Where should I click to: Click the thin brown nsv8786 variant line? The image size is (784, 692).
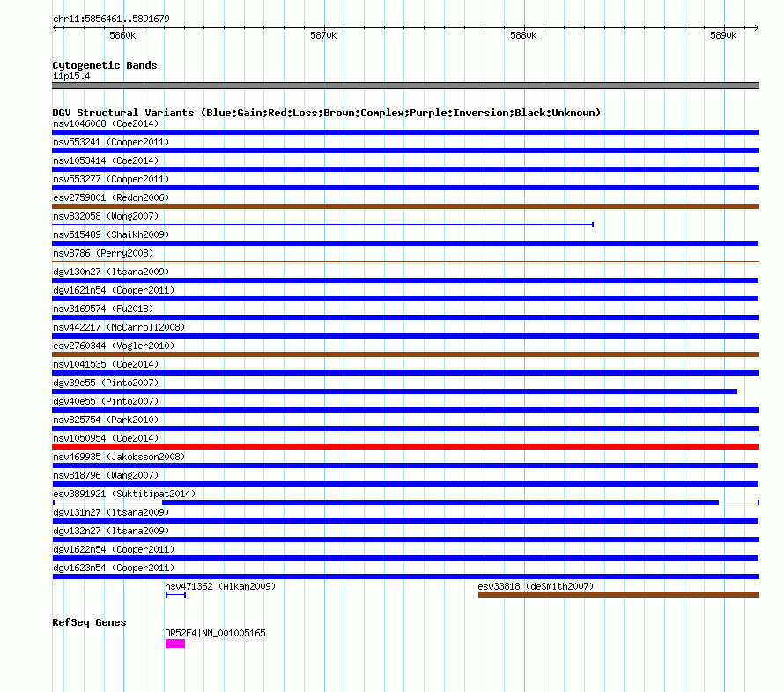(405, 261)
